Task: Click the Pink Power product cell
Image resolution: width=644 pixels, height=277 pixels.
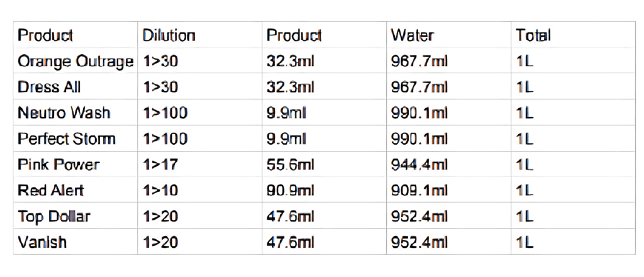Action: (x=58, y=165)
